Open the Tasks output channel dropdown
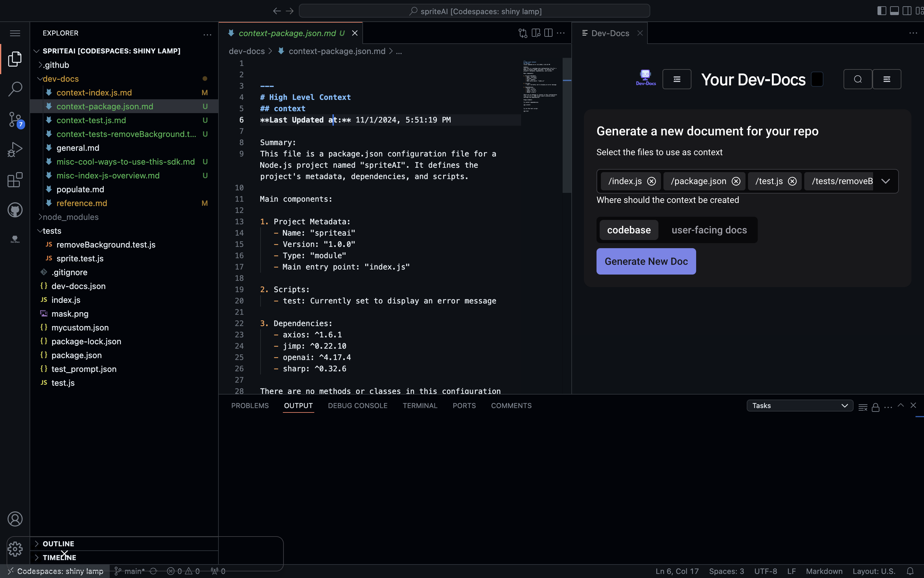 pos(799,406)
